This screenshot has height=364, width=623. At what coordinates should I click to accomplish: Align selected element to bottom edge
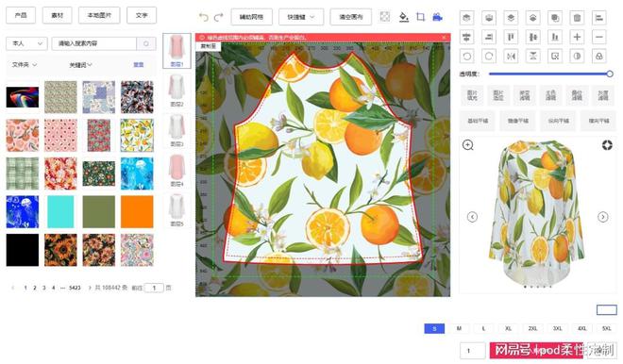[x=555, y=37]
